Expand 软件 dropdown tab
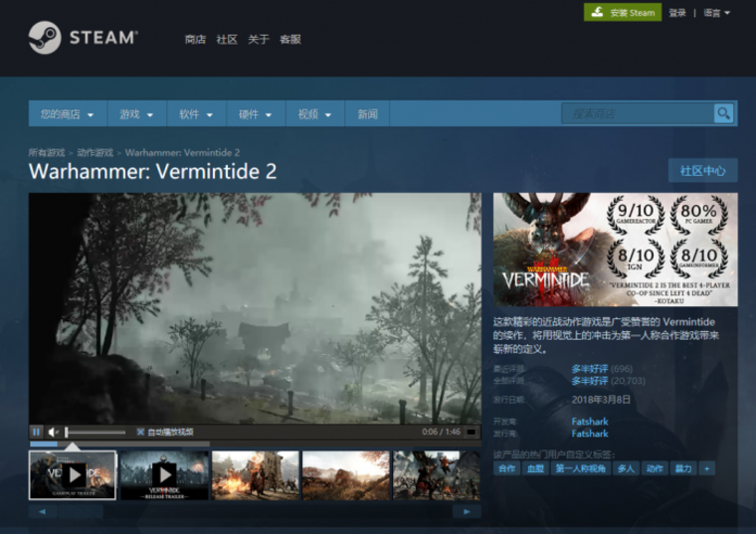Image resolution: width=756 pixels, height=534 pixels. (x=196, y=114)
